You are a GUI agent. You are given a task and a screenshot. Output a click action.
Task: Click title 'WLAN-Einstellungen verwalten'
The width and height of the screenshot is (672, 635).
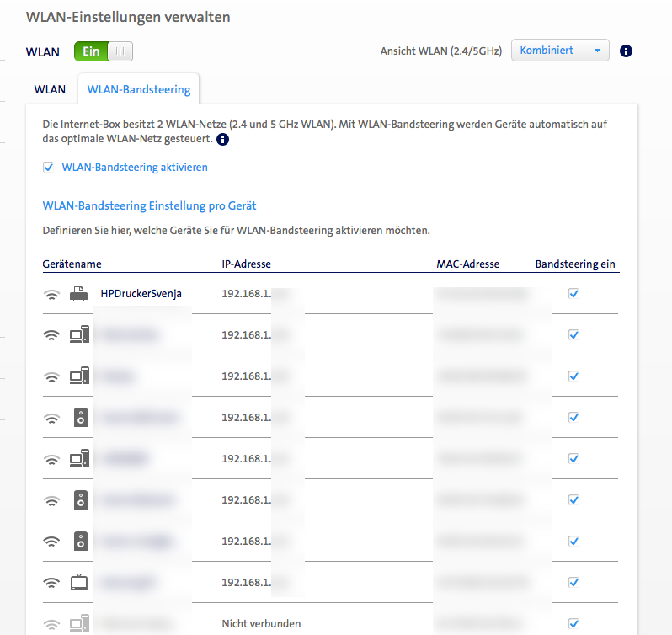point(128,17)
